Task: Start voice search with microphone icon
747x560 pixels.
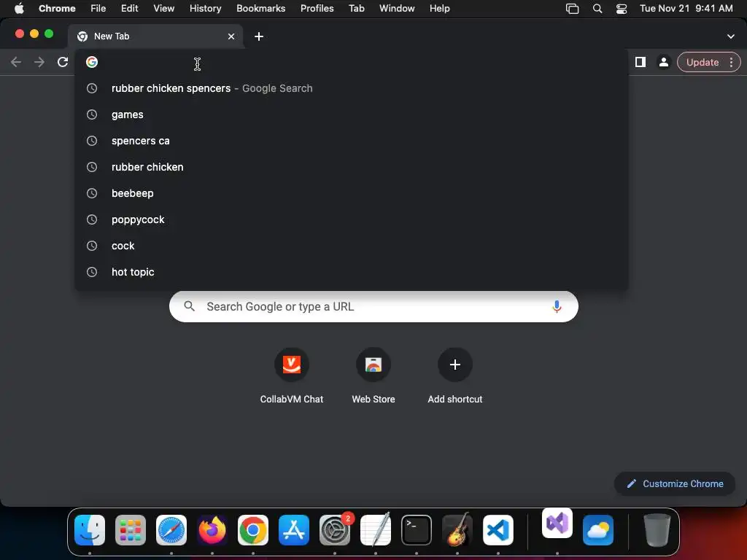Action: pyautogui.click(x=557, y=306)
